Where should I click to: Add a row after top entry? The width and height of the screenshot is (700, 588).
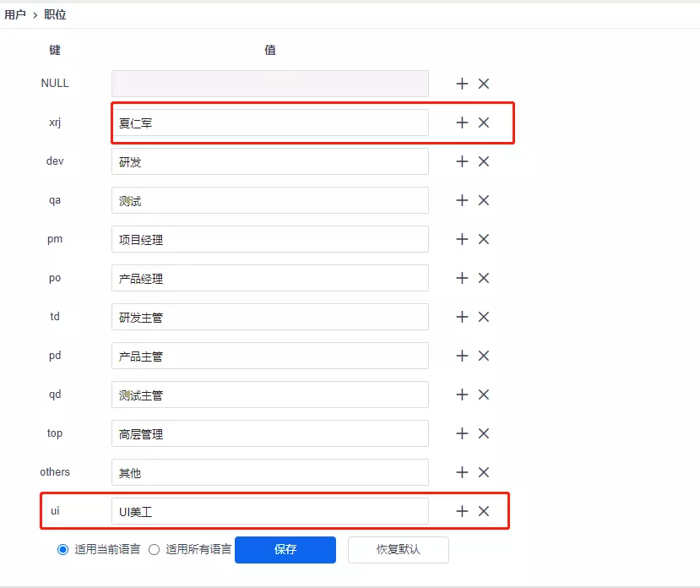point(462,433)
